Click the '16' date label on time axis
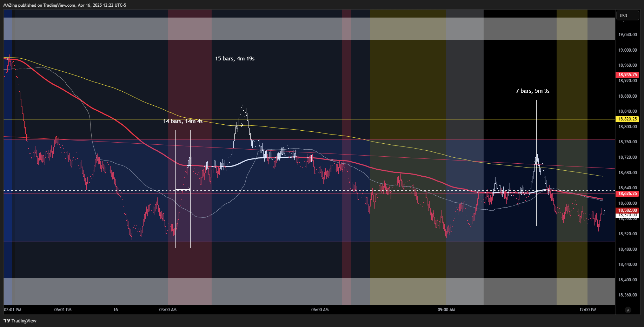 (115, 310)
